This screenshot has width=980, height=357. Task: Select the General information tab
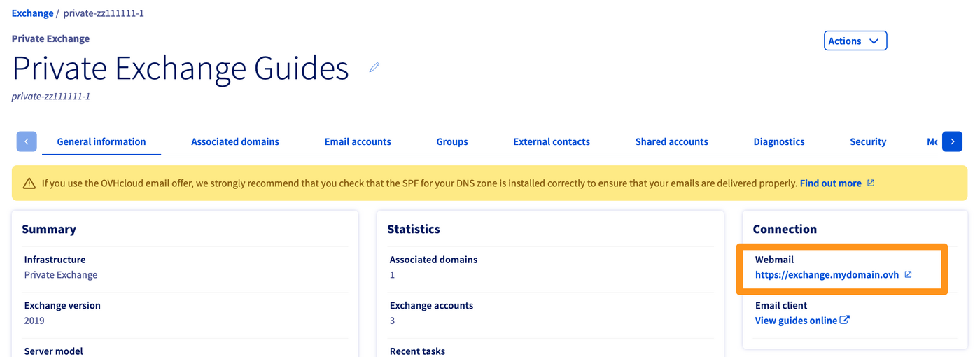click(x=101, y=141)
